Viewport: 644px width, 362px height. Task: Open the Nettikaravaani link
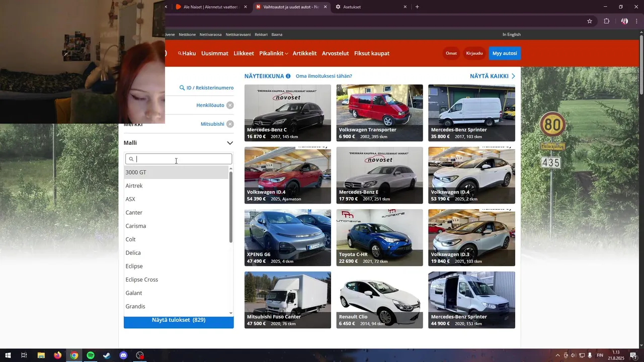238,35
